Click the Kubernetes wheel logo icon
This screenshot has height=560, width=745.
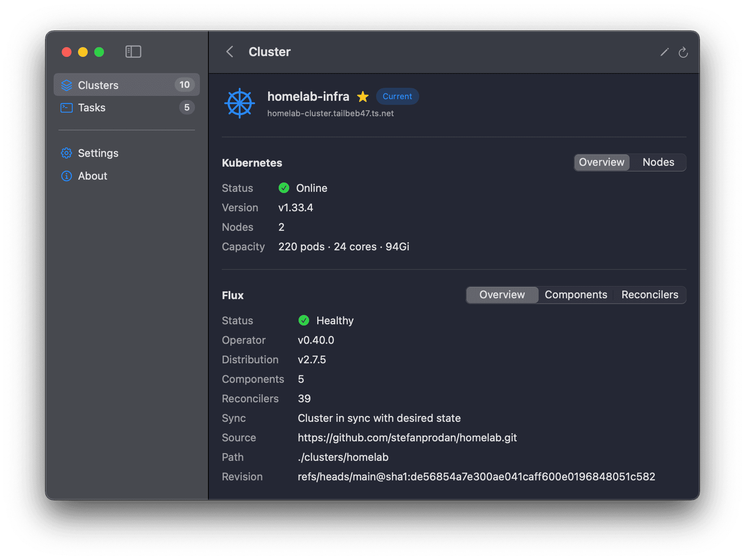click(x=239, y=103)
